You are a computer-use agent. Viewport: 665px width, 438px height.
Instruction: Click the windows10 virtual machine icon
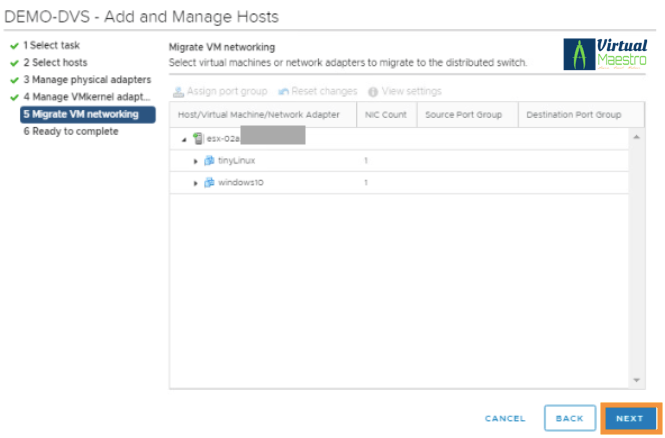[x=209, y=183]
